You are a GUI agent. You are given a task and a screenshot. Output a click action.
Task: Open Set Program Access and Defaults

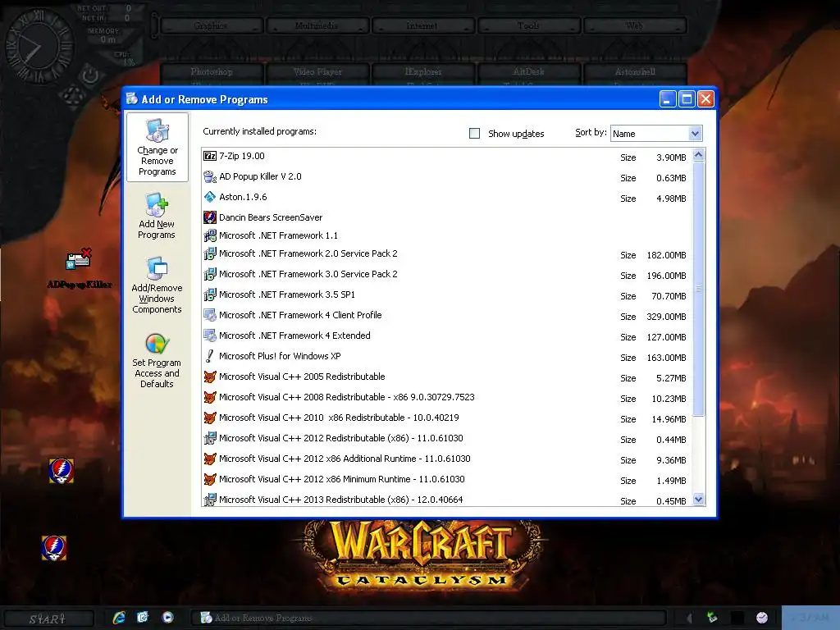(157, 360)
